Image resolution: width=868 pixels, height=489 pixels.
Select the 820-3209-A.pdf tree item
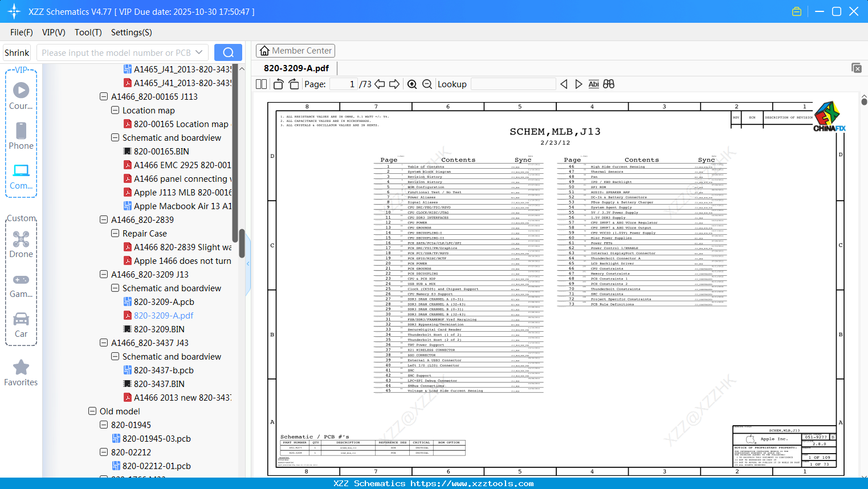point(164,315)
